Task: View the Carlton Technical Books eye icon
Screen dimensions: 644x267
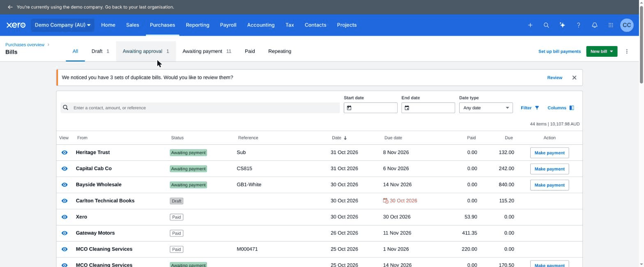Action: pyautogui.click(x=64, y=201)
